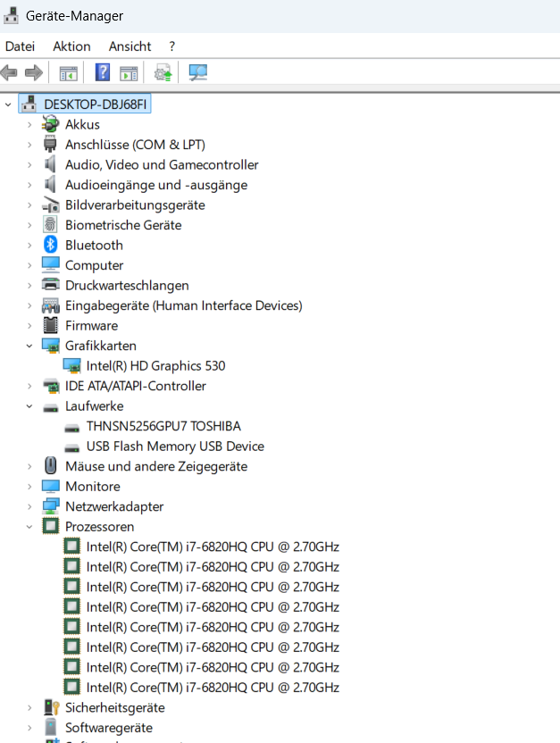560x743 pixels.
Task: Select the first i7-6820HQ processor entry
Action: point(213,547)
